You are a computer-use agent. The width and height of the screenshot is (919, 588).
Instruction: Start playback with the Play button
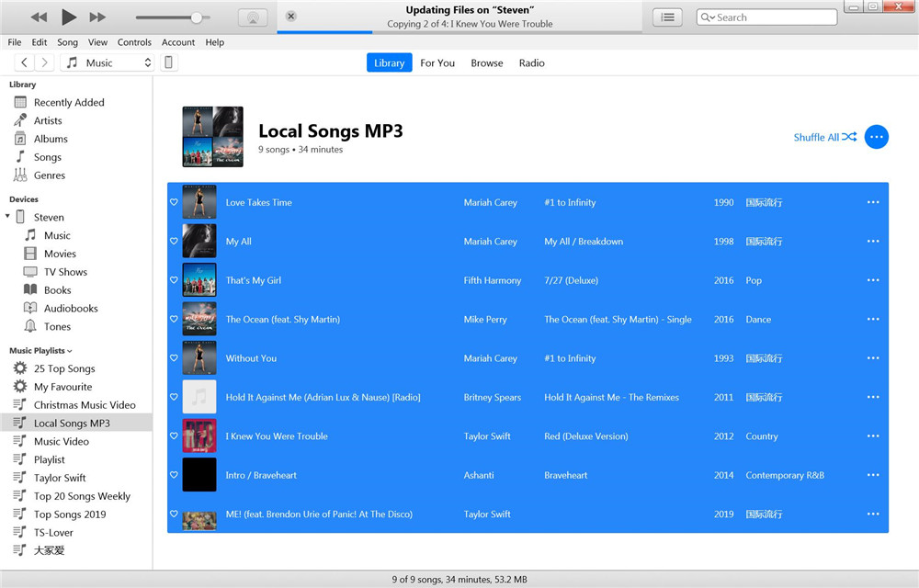pos(69,17)
